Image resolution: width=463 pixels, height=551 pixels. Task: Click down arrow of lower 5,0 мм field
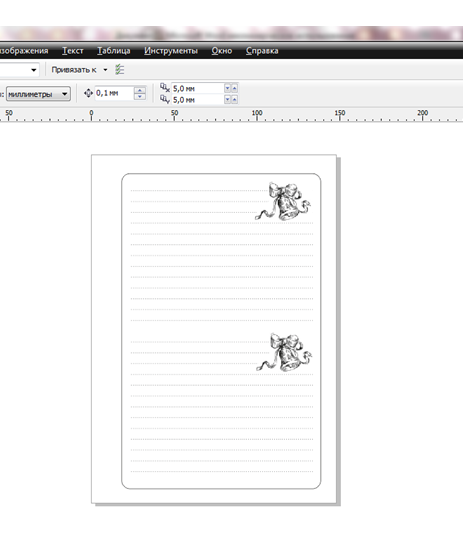point(227,100)
